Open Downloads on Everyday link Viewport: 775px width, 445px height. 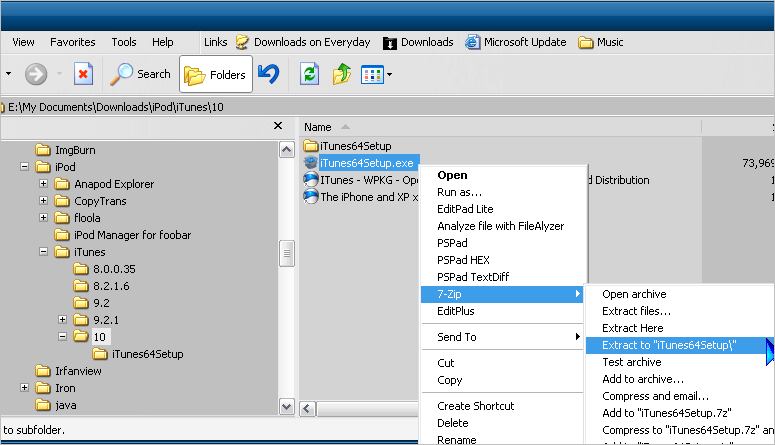click(302, 42)
